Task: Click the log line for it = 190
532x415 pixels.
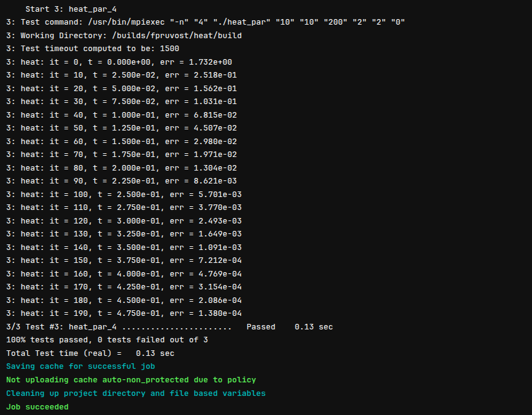Action: tap(123, 313)
